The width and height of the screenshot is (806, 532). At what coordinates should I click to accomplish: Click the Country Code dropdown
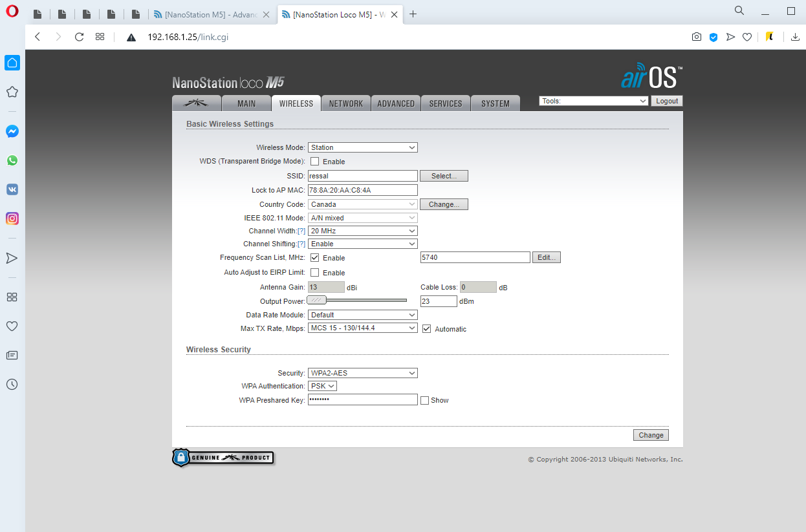363,204
